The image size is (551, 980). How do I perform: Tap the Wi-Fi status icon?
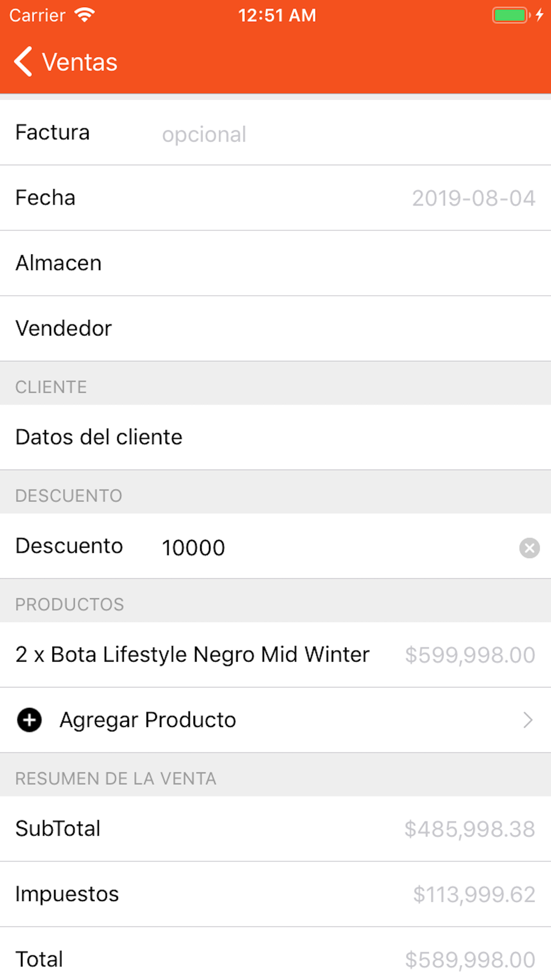pos(84,15)
